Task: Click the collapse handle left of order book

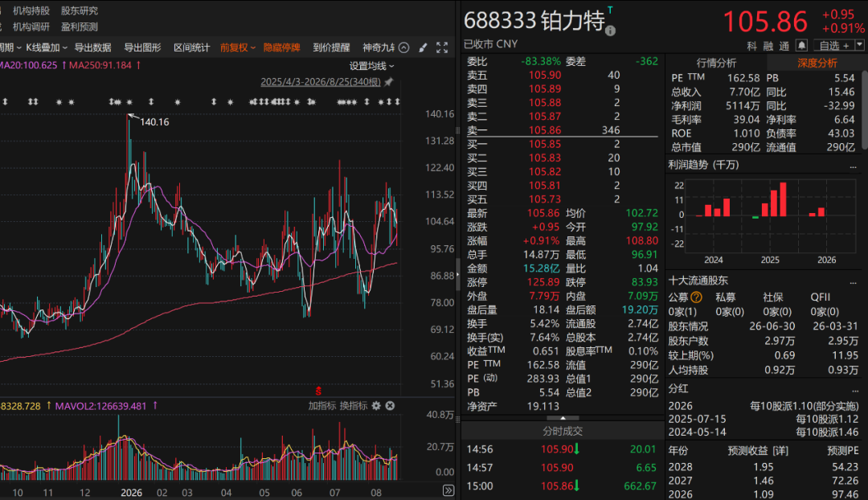Action: click(x=458, y=274)
